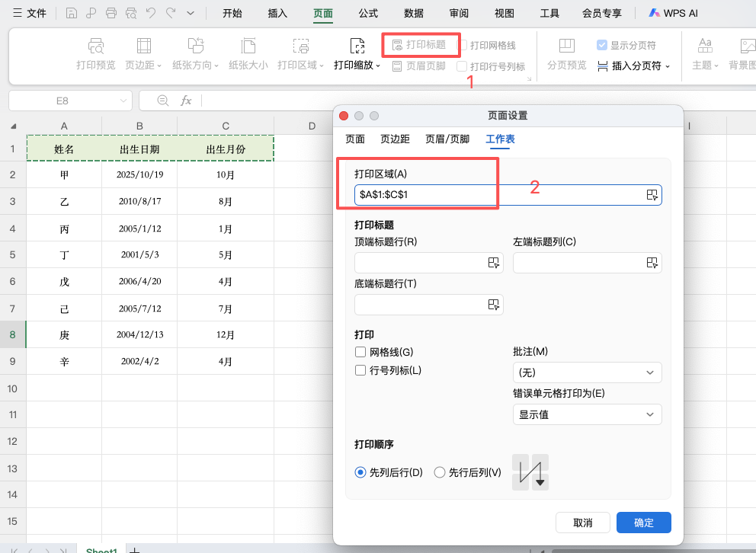Click range selector icon for 顶端标题行
This screenshot has width=756, height=553.
tap(493, 263)
